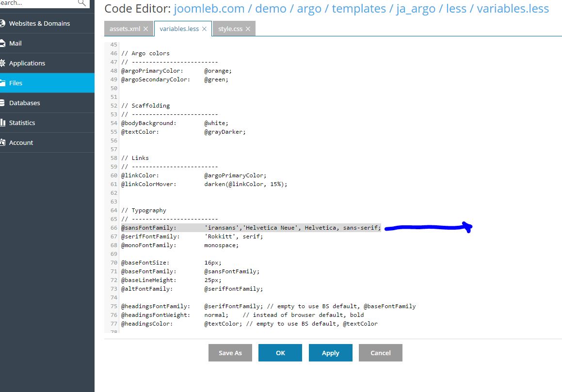Image resolution: width=562 pixels, height=392 pixels.
Task: Click the Apply button
Action: [331, 353]
